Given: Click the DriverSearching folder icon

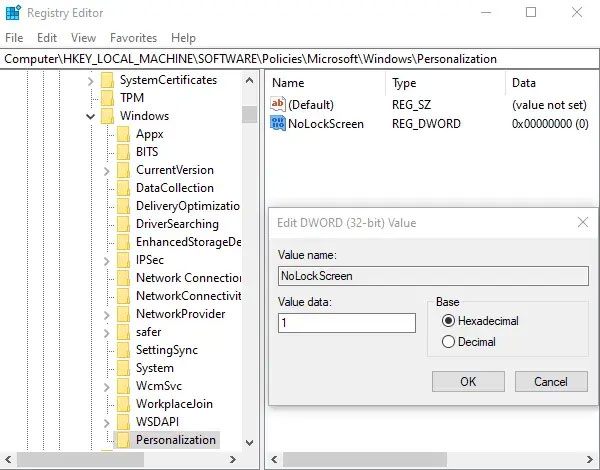Looking at the screenshot, I should [124, 224].
